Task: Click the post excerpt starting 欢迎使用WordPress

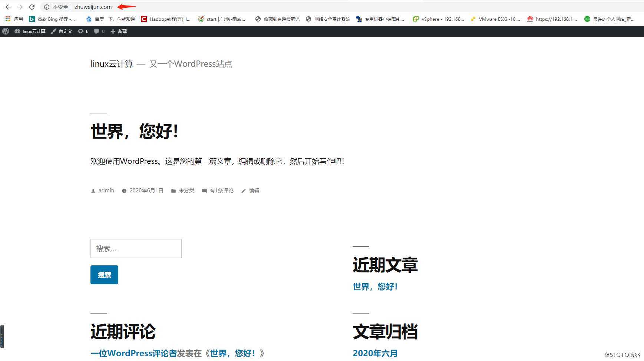Action: coord(217,161)
